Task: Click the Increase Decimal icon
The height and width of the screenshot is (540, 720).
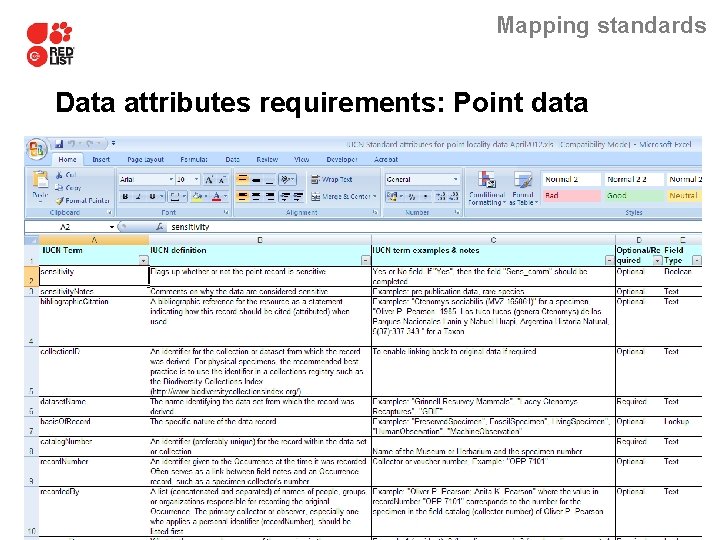Action: 440,197
